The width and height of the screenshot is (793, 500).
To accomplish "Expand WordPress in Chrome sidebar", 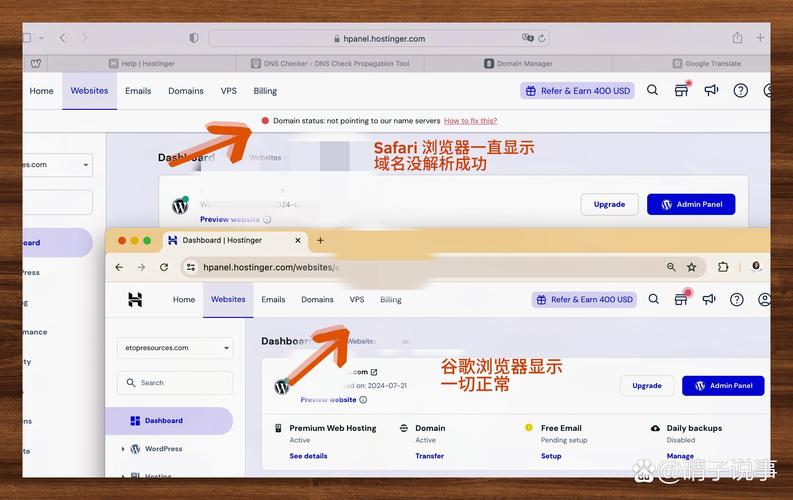I will click(122, 449).
